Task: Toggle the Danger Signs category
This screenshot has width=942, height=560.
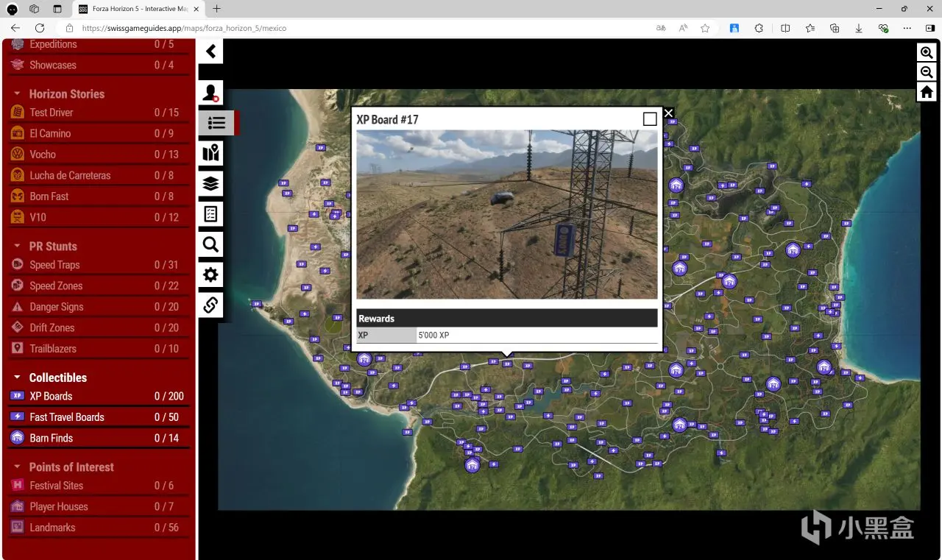Action: point(99,307)
